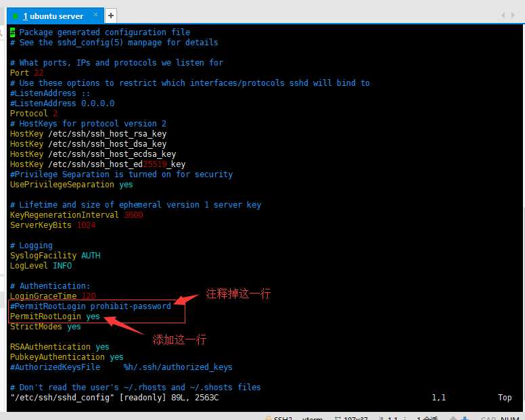Open a new session tab with plus button
525x420 pixels.
pyautogui.click(x=111, y=16)
